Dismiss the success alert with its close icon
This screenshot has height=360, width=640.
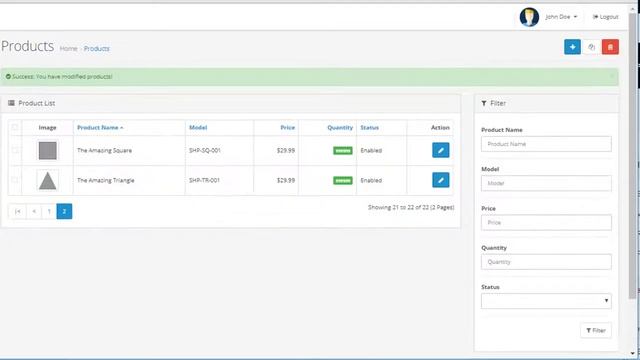611,76
